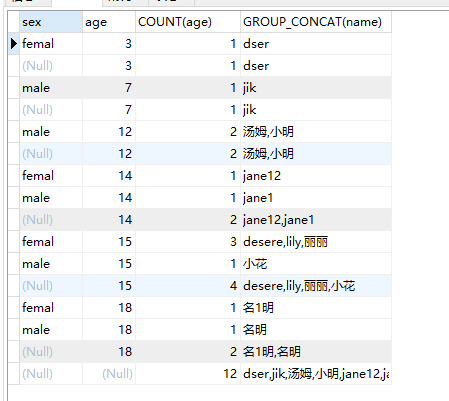
Task: Click the age column header
Action: pyautogui.click(x=109, y=22)
